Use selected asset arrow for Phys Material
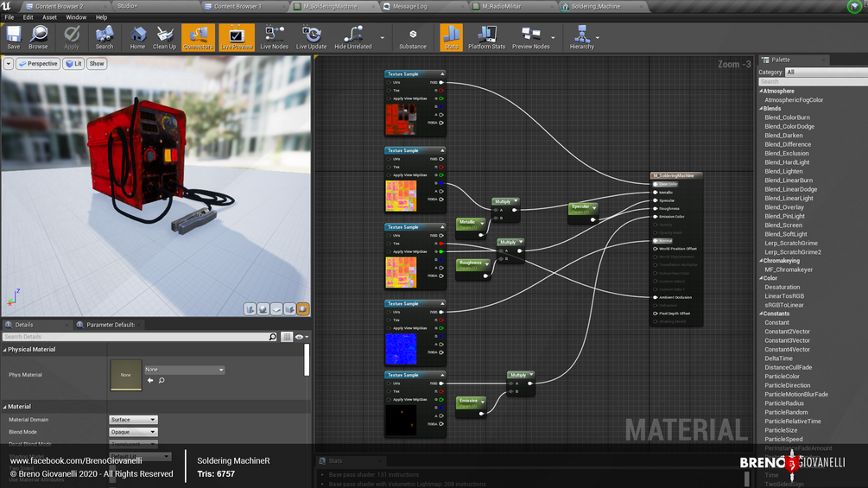Viewport: 868px width, 488px height. [150, 380]
